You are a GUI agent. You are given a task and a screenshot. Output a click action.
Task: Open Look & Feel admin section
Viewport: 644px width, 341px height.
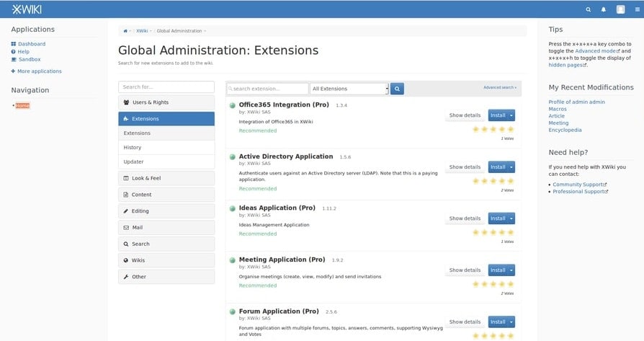(x=166, y=178)
